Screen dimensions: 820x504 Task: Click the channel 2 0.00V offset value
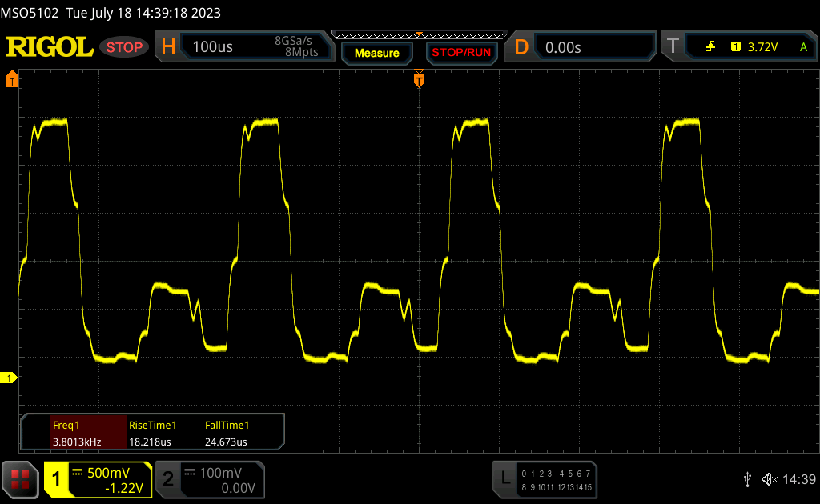pos(238,488)
